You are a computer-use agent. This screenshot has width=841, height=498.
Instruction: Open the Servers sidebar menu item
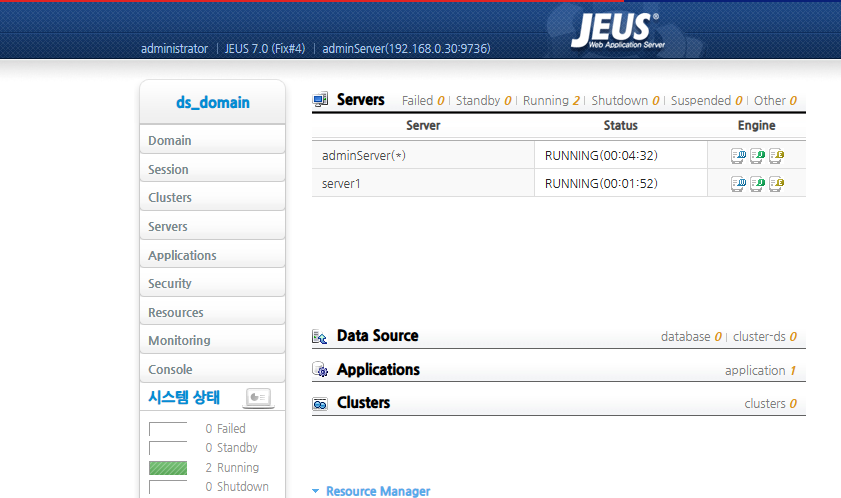point(212,226)
